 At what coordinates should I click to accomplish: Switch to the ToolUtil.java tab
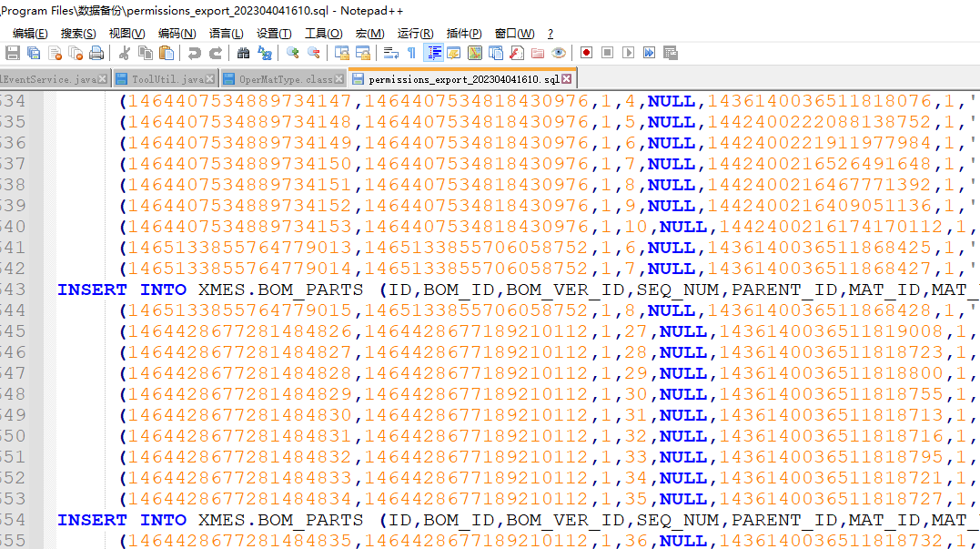pos(167,79)
